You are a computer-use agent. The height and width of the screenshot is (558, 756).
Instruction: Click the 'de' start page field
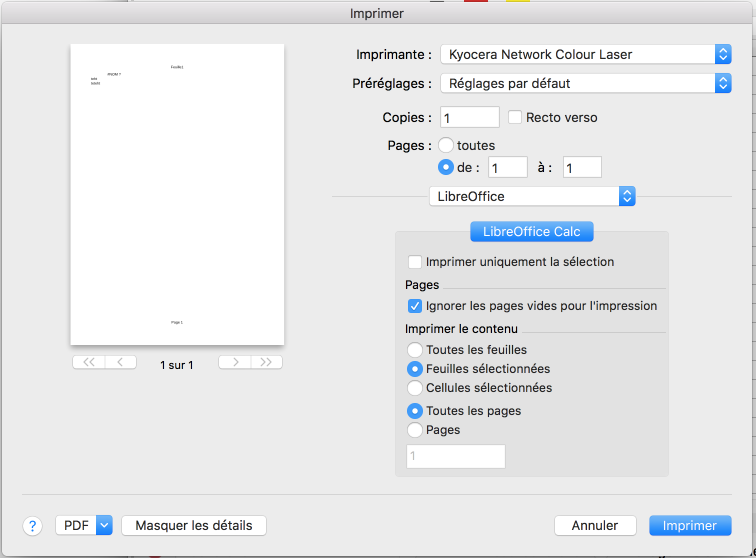coord(508,167)
